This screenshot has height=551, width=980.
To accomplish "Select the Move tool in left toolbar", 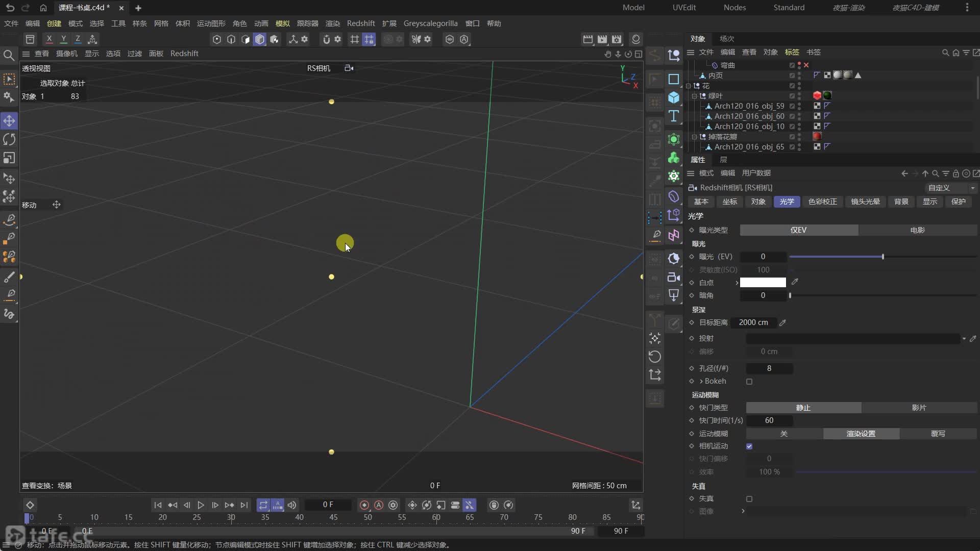I will point(9,121).
